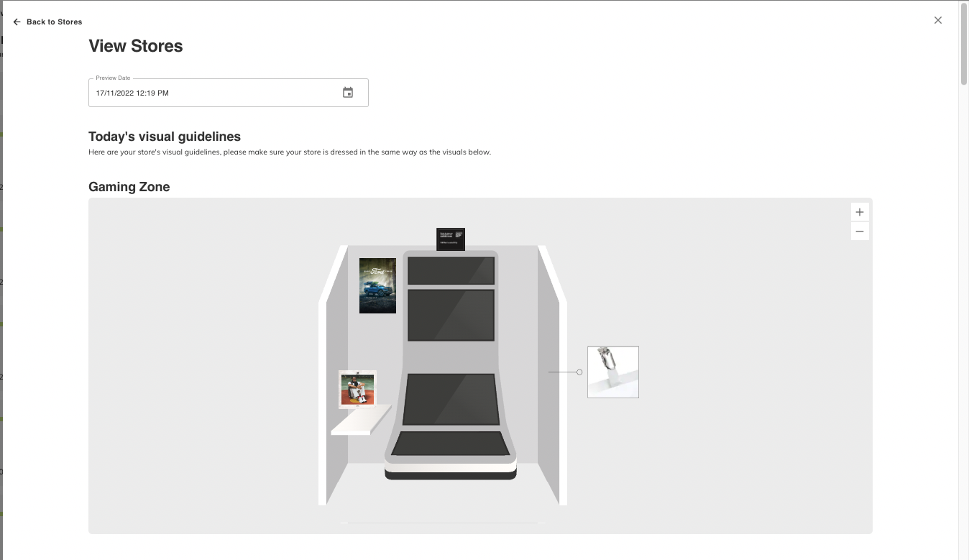The image size is (969, 560).
Task: Zoom out of the Gaming Zone view
Action: tap(860, 231)
